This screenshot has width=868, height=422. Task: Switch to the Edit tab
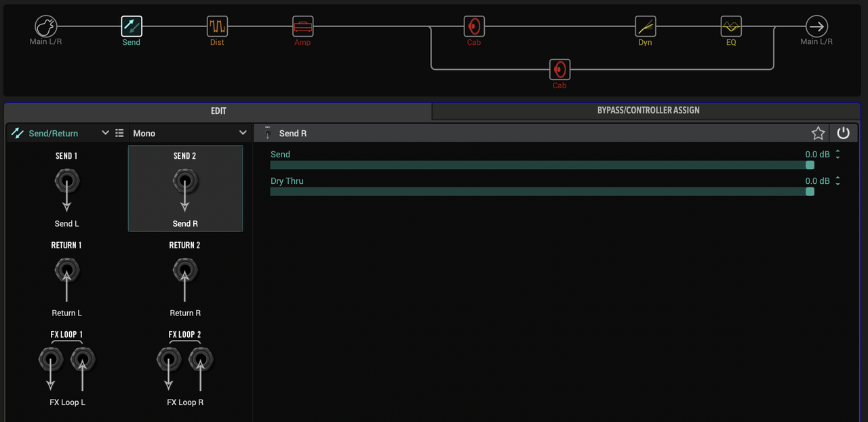[x=218, y=111]
